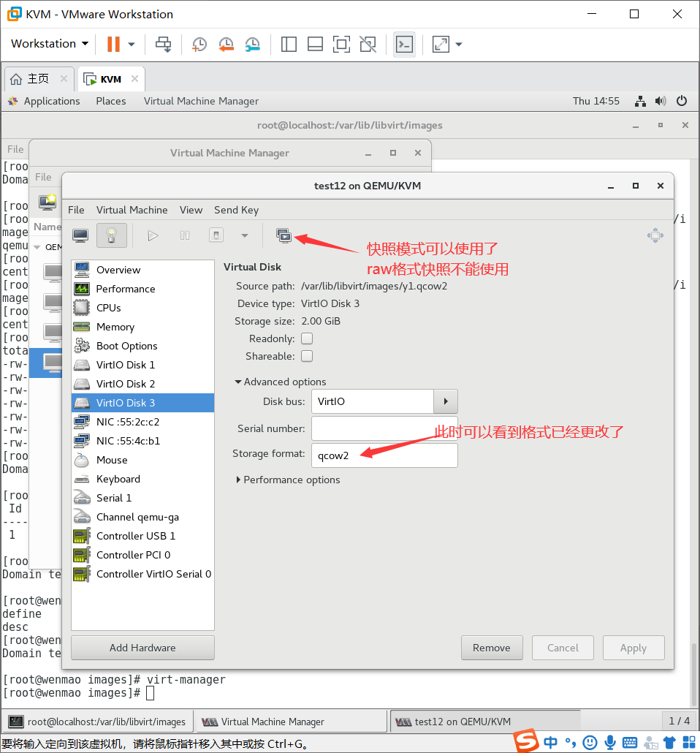700x753 pixels.
Task: Open the GNOME Applications menu
Action: tap(52, 102)
